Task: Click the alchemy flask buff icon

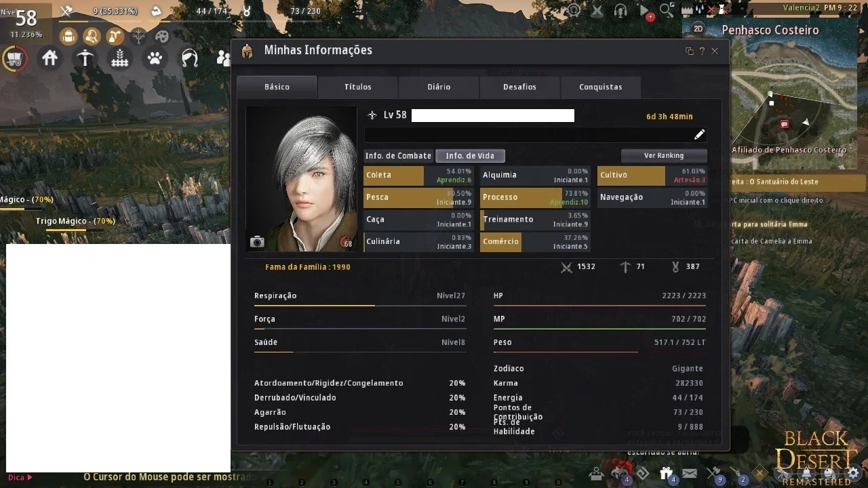Action: [x=115, y=36]
